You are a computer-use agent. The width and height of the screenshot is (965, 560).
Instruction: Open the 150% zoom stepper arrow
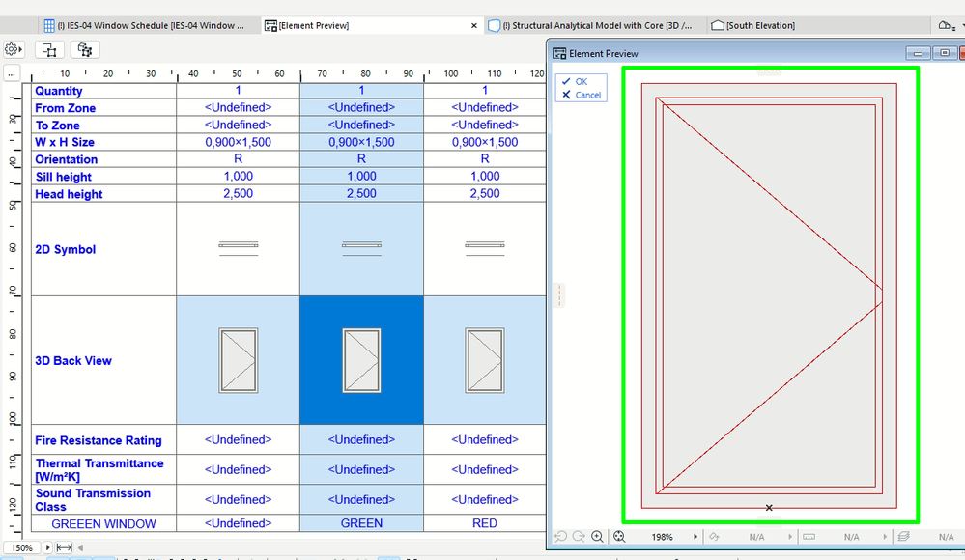47,547
